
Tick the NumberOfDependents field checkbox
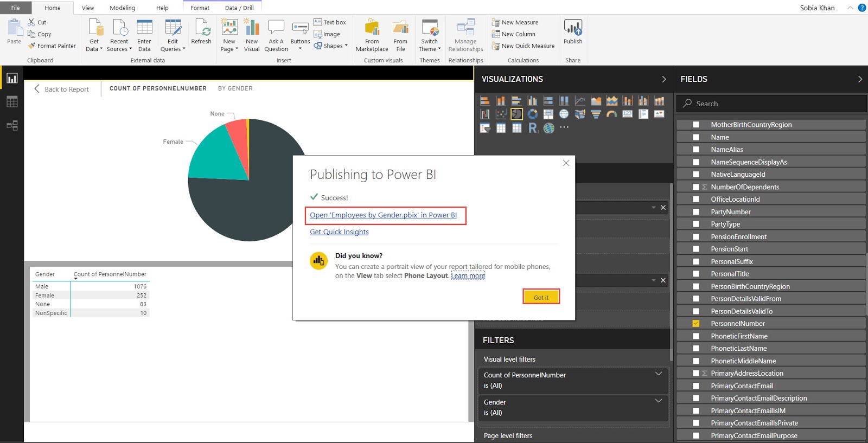pyautogui.click(x=696, y=187)
